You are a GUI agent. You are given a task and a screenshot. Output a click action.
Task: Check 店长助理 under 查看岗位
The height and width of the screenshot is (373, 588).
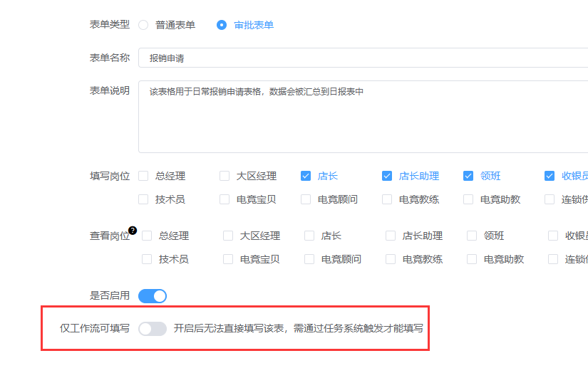point(391,236)
